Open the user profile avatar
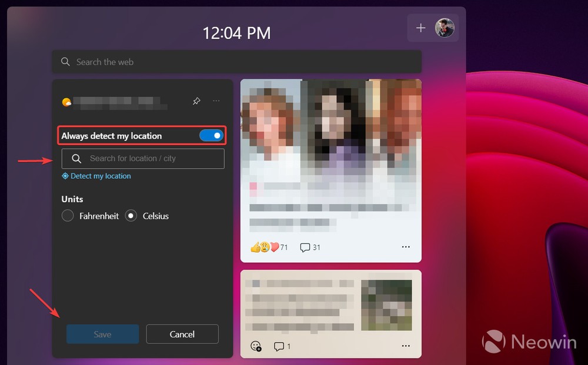Screen dimensions: 588x365 coord(445,28)
